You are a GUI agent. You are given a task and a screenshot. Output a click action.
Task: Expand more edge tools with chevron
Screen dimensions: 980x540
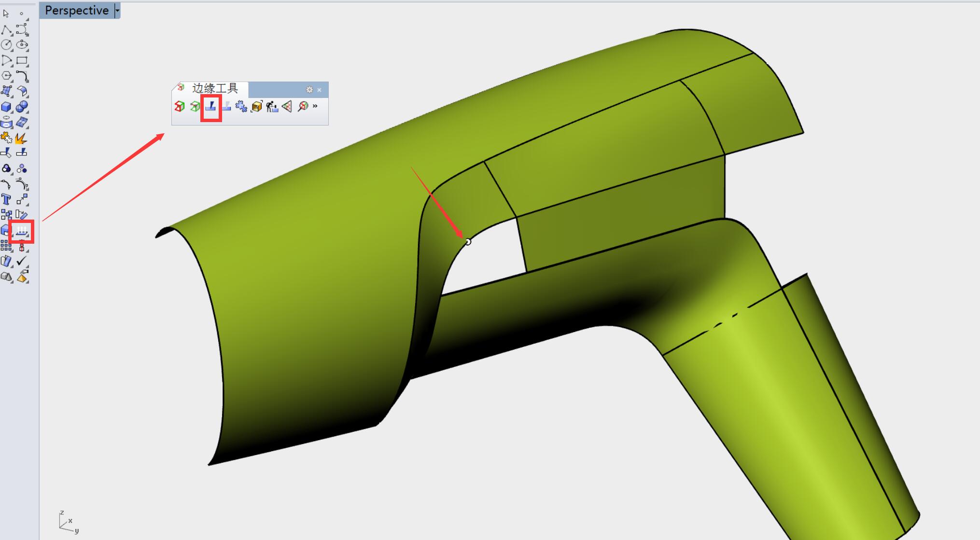315,106
